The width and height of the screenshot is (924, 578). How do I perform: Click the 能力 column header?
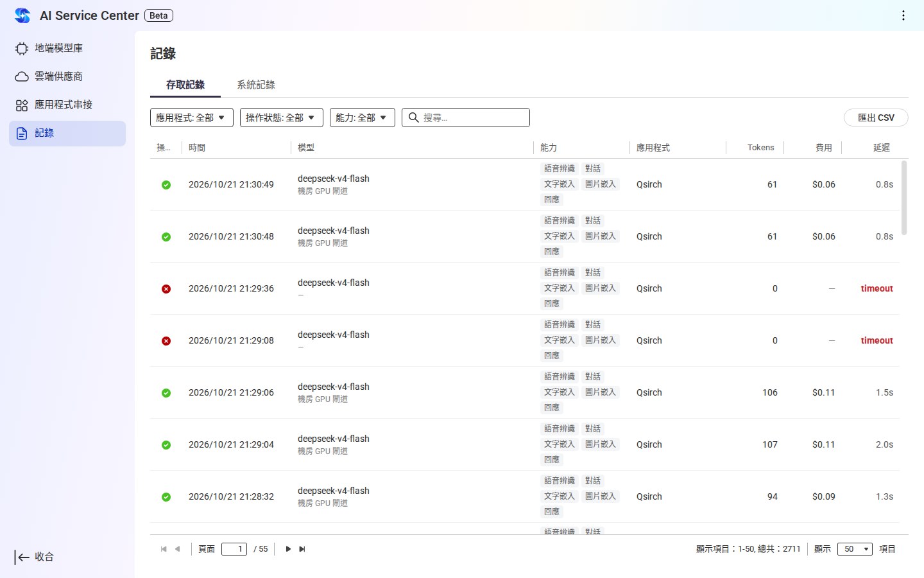coord(581,148)
